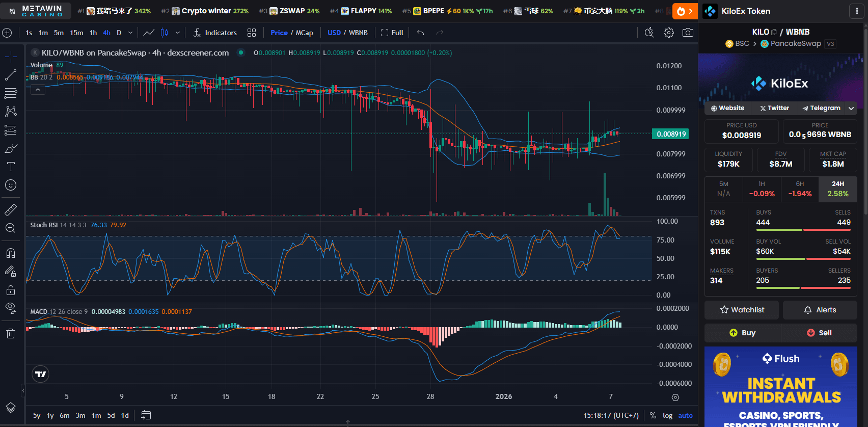This screenshot has width=868, height=427.
Task: Select the 24H stats tab
Action: pos(838,189)
